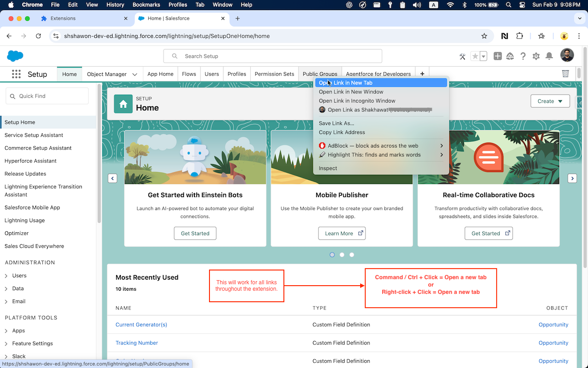This screenshot has width=588, height=368.
Task: Open Service Setup Assistant in sidebar
Action: pyautogui.click(x=34, y=135)
